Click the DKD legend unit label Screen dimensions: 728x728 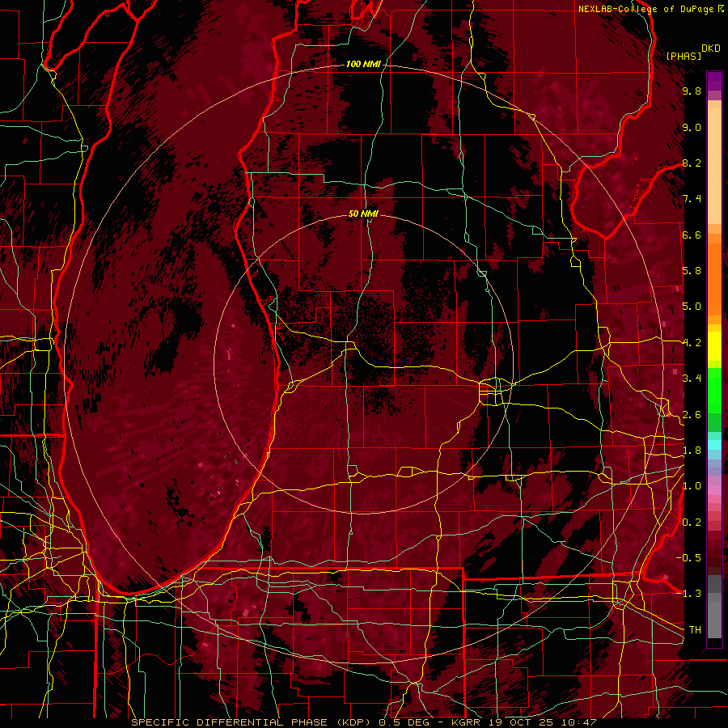tap(711, 49)
